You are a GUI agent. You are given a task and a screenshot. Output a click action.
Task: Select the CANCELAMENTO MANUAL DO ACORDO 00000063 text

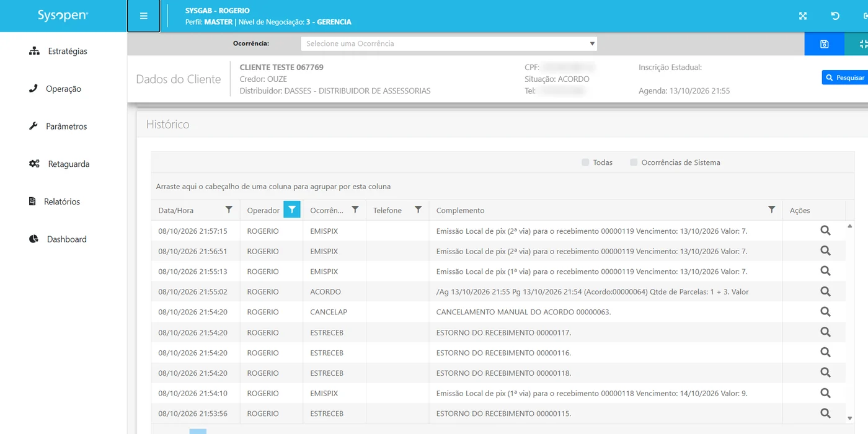click(x=523, y=312)
